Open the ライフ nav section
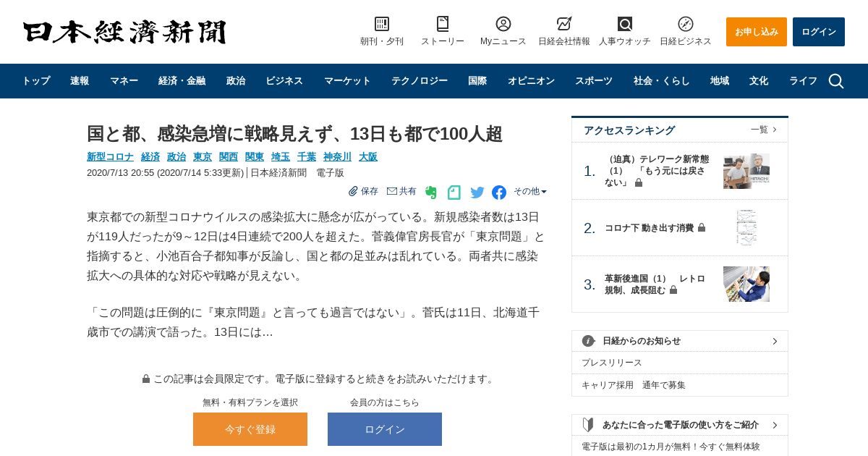Image resolution: width=868 pixels, height=456 pixels. pyautogui.click(x=803, y=81)
